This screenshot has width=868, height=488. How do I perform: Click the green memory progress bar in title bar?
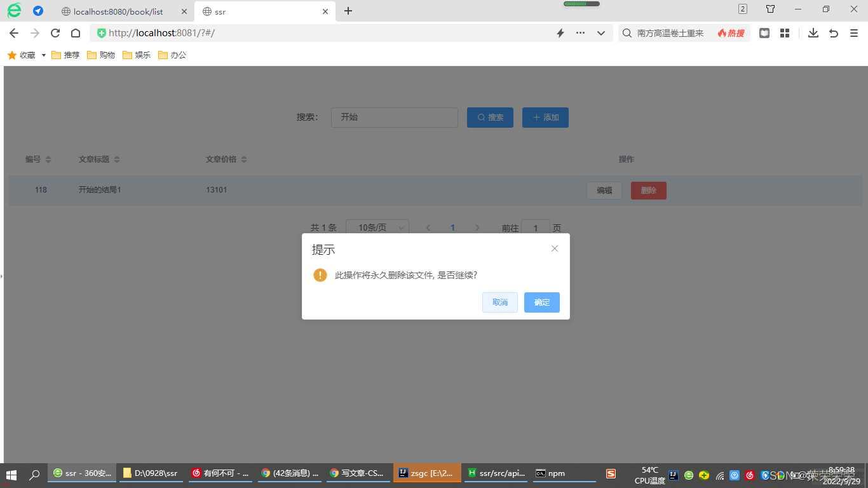click(581, 4)
